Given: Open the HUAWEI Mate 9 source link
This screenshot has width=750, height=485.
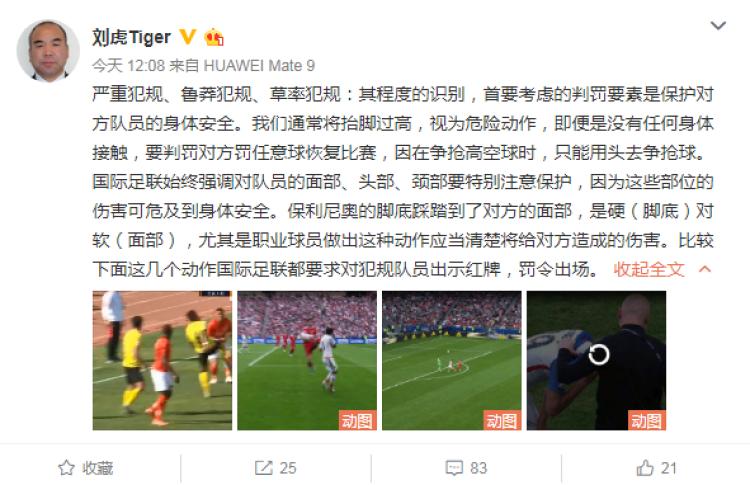Looking at the screenshot, I should pyautogui.click(x=259, y=65).
